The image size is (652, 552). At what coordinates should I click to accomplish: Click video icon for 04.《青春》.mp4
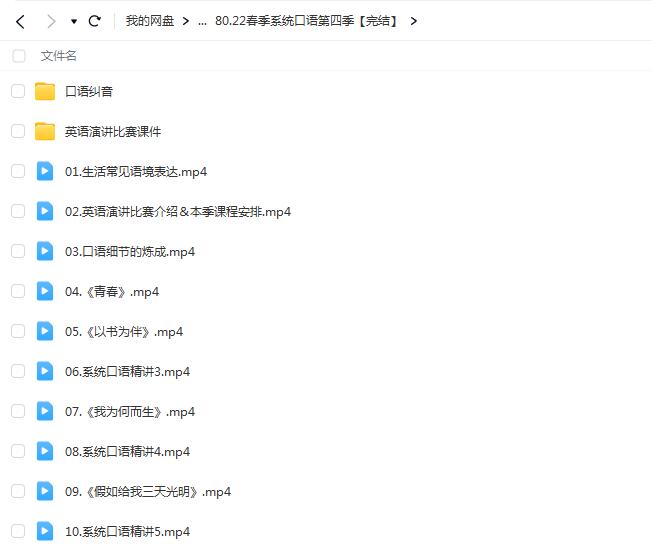tap(45, 291)
